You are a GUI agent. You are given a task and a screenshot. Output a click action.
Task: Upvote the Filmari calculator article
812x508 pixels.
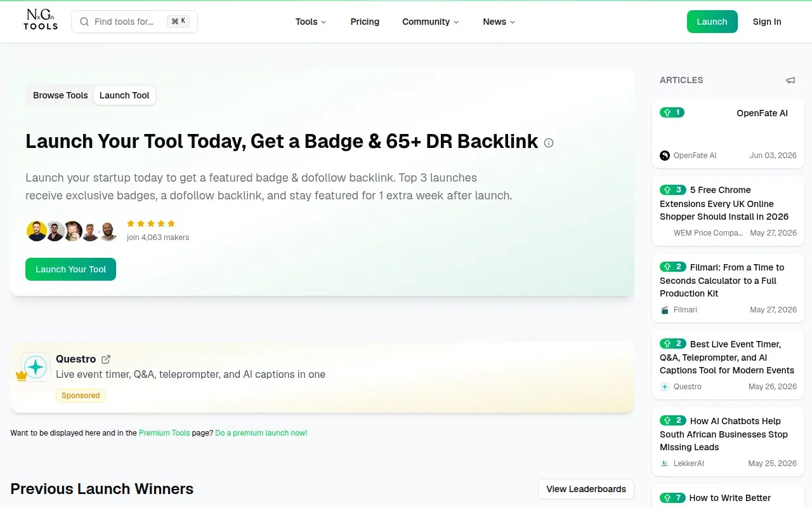pyautogui.click(x=672, y=267)
